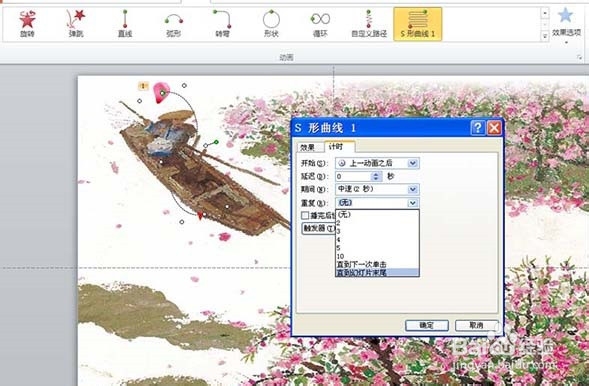Select the highlighted S形曲线 1 animation
589x386 pixels.
click(x=418, y=24)
